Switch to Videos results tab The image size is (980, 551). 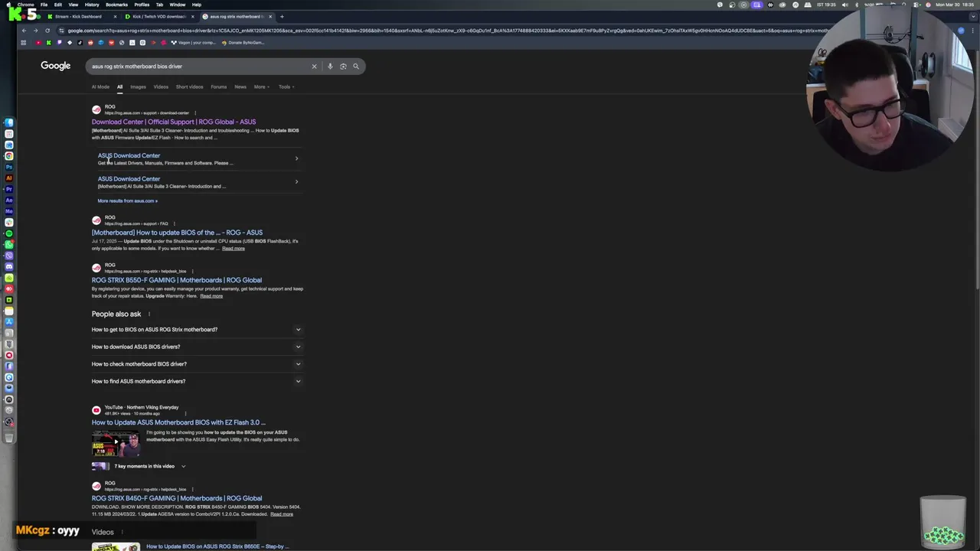(161, 86)
